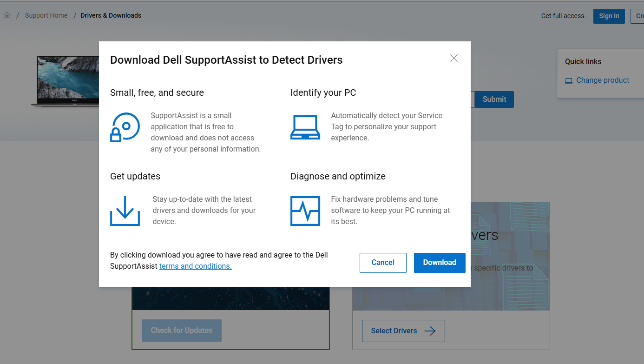Click the download arrow Get updates icon

pos(125,211)
